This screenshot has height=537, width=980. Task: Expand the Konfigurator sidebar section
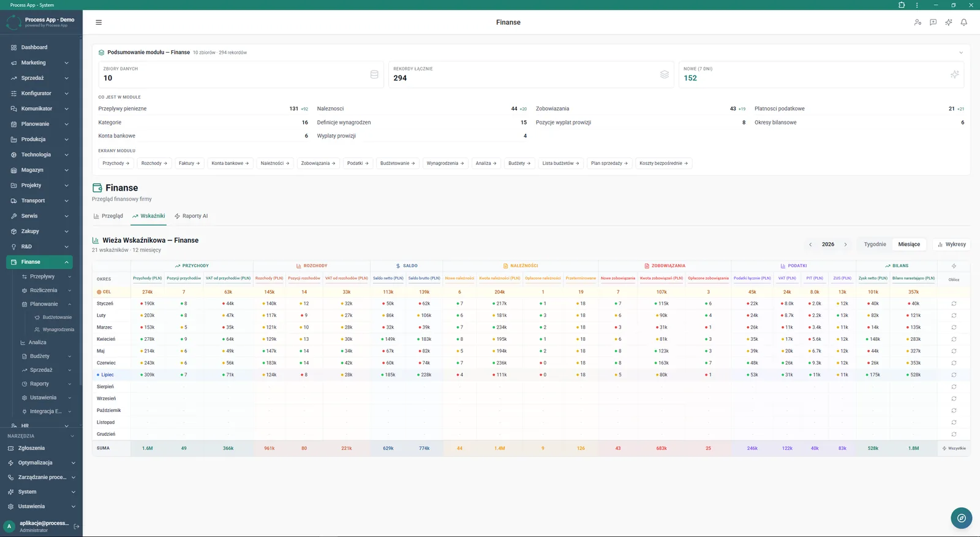coord(40,93)
